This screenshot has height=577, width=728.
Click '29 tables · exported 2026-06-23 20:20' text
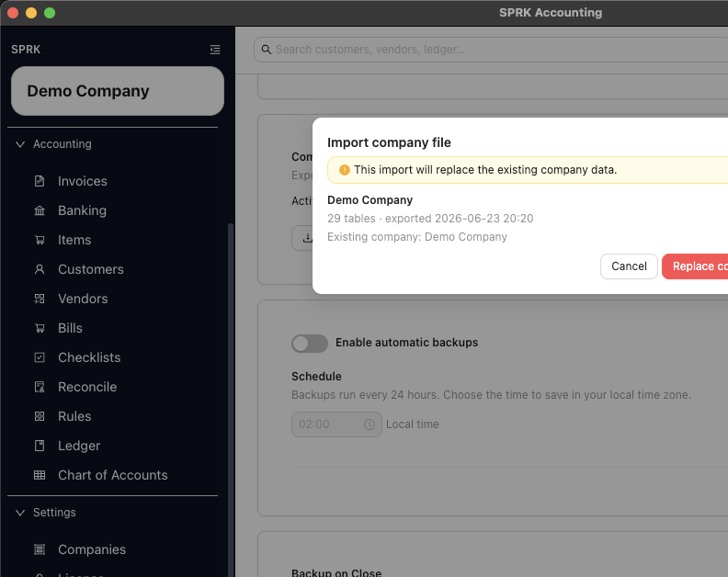[430, 219]
